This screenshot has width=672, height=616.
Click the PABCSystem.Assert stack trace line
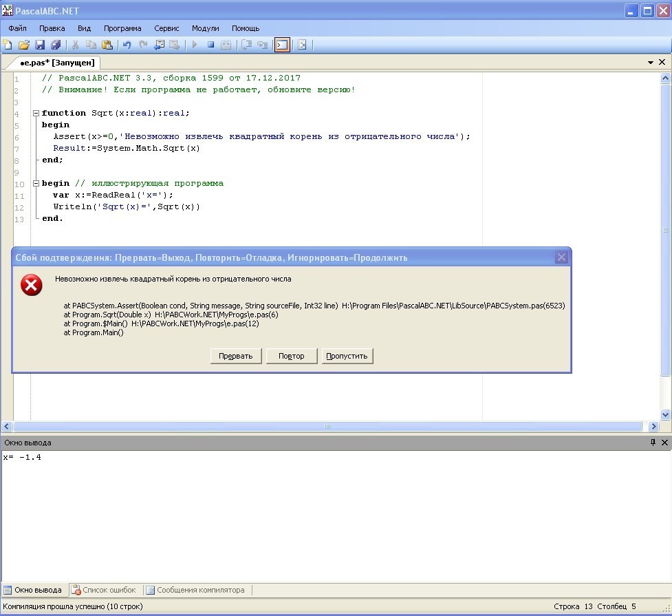314,306
